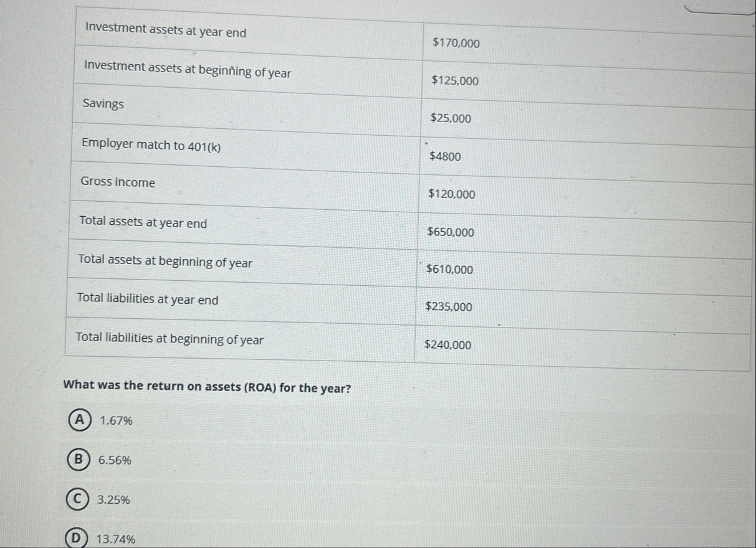Select answer option C, 3.25%
Image resolution: width=756 pixels, height=548 pixels.
78,499
